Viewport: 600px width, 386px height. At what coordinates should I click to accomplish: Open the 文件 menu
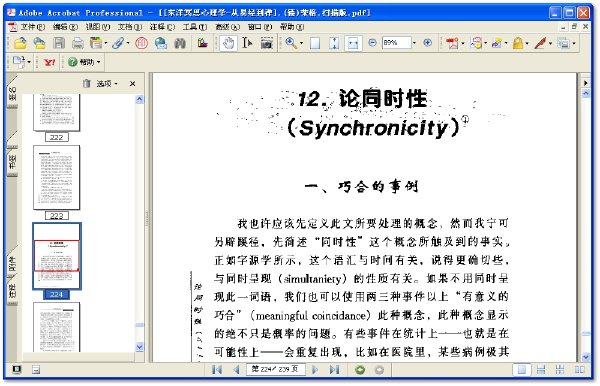coord(32,27)
